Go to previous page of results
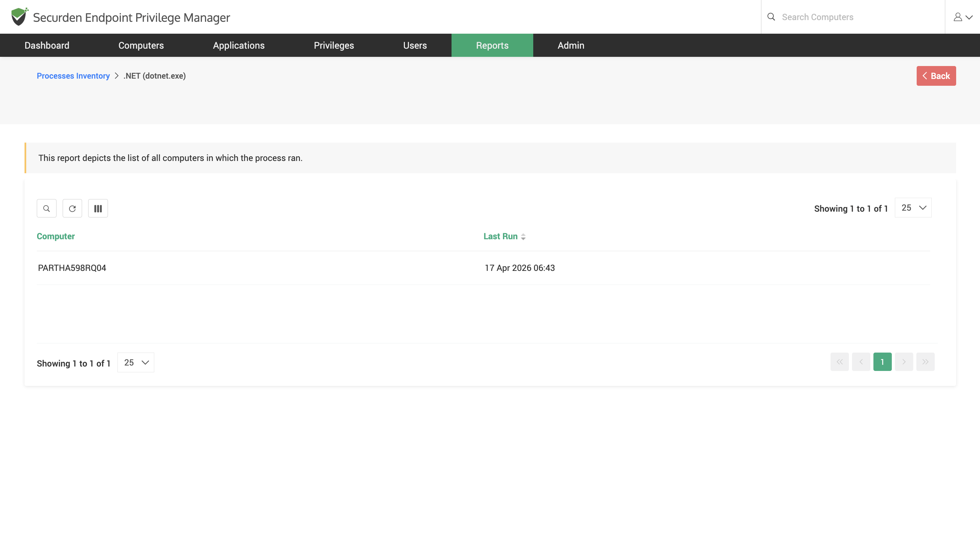Image resolution: width=980 pixels, height=552 pixels. point(861,362)
